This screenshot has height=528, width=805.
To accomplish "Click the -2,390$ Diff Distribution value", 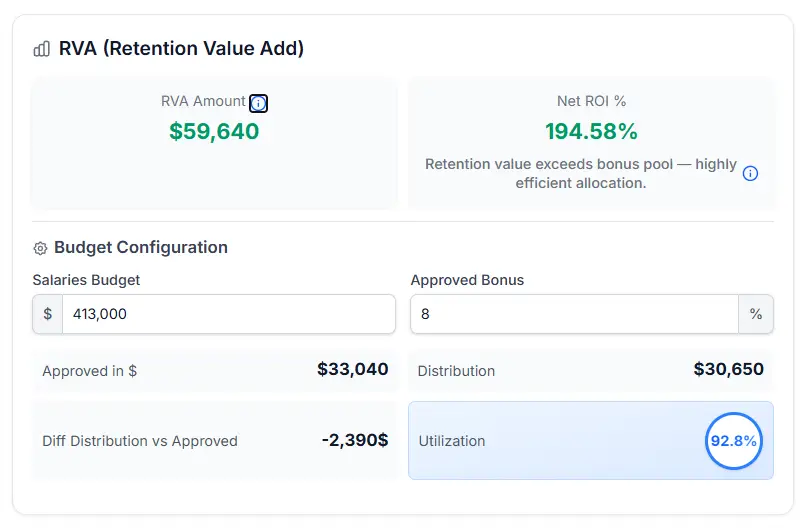I will click(355, 441).
